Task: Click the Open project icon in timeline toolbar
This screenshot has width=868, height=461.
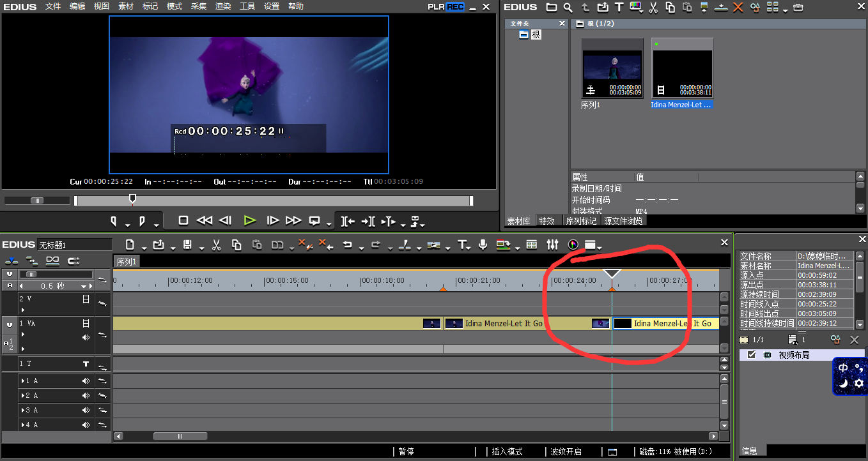Action: [159, 245]
